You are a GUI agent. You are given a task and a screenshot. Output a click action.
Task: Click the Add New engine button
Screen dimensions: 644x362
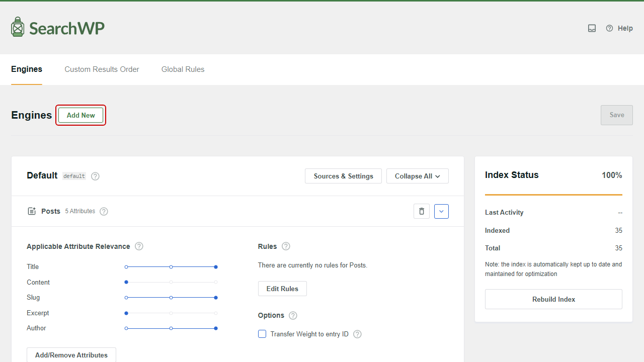click(80, 115)
